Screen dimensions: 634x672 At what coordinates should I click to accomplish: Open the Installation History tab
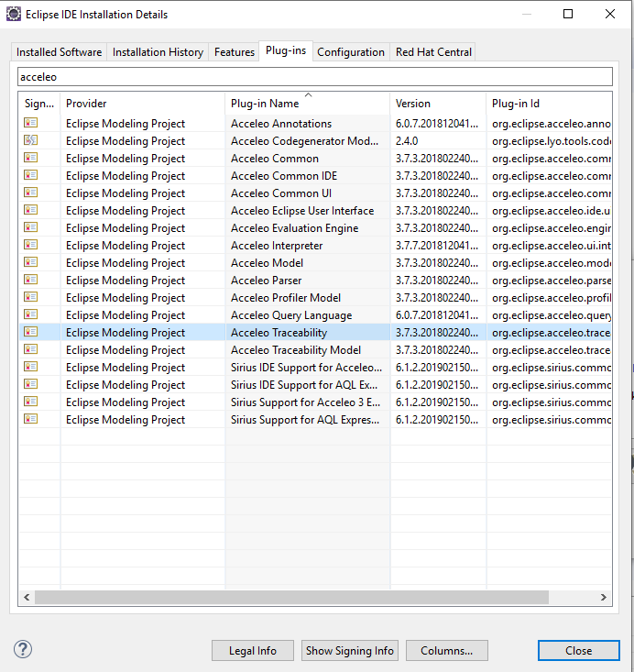[x=158, y=52]
